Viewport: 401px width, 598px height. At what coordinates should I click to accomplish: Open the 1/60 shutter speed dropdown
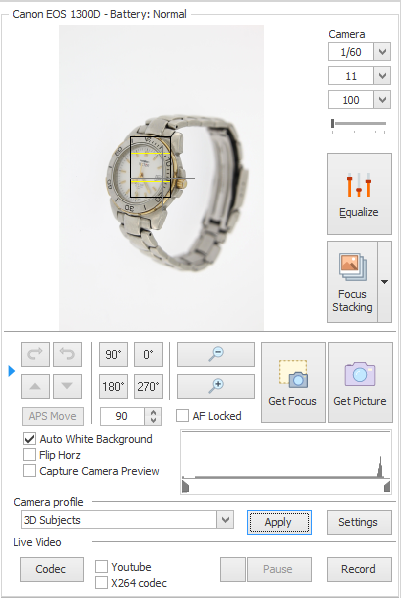pyautogui.click(x=382, y=51)
